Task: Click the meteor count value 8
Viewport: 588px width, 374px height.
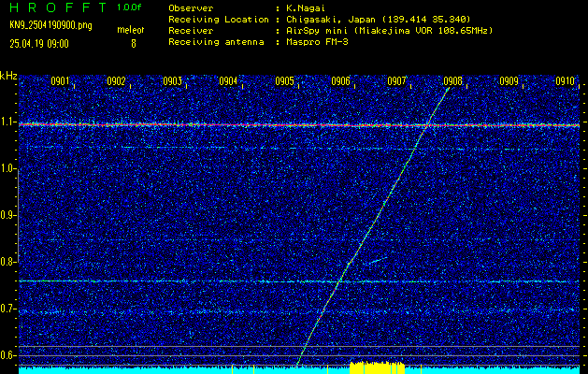Action: (x=133, y=44)
